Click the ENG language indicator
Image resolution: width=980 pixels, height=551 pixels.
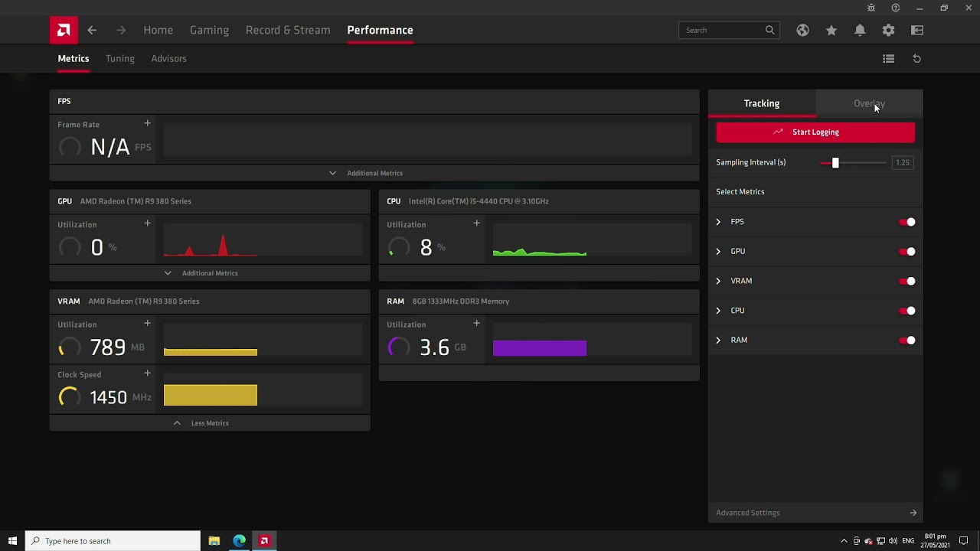pos(908,541)
